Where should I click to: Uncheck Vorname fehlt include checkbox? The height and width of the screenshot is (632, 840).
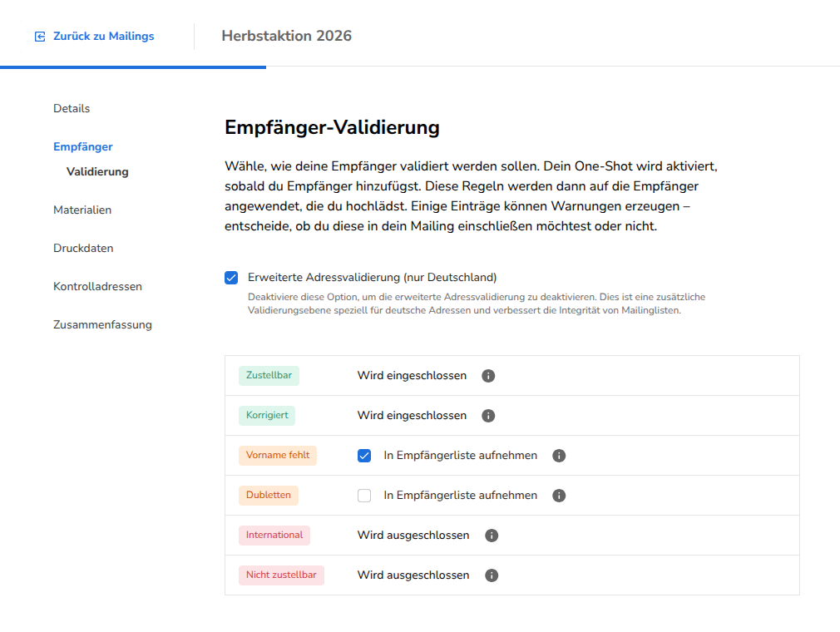tap(364, 456)
